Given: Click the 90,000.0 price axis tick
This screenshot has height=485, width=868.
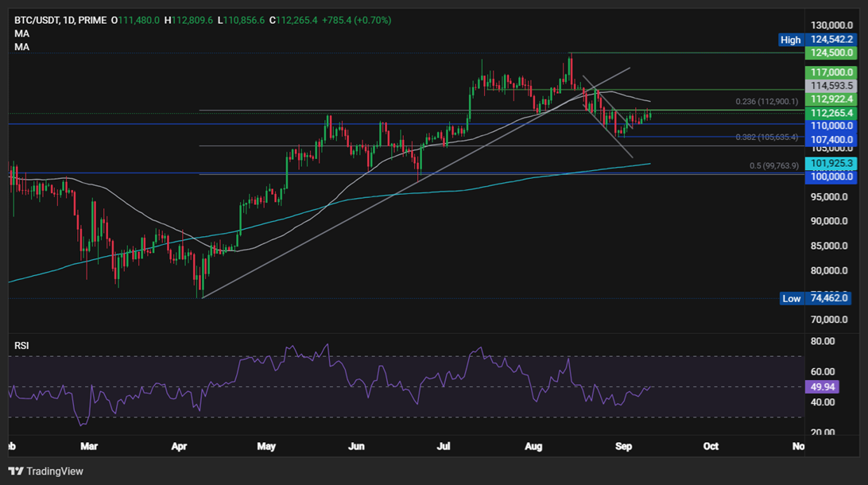Looking at the screenshot, I should click(x=829, y=222).
